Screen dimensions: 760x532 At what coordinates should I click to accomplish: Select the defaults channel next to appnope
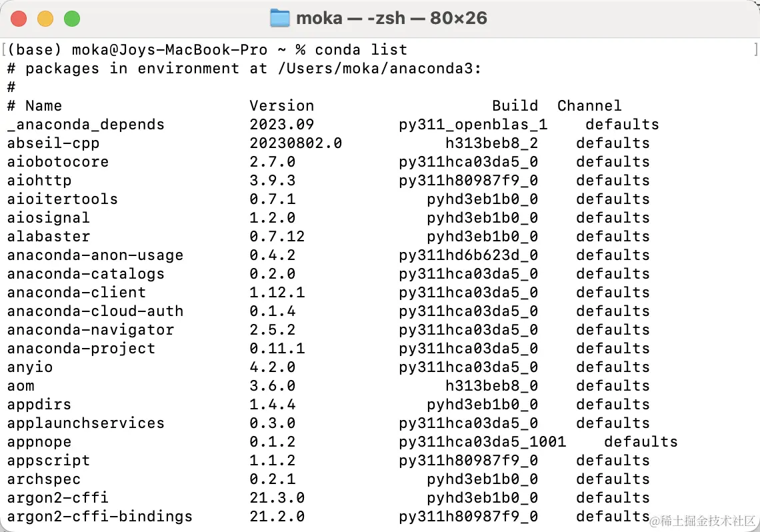tap(641, 441)
